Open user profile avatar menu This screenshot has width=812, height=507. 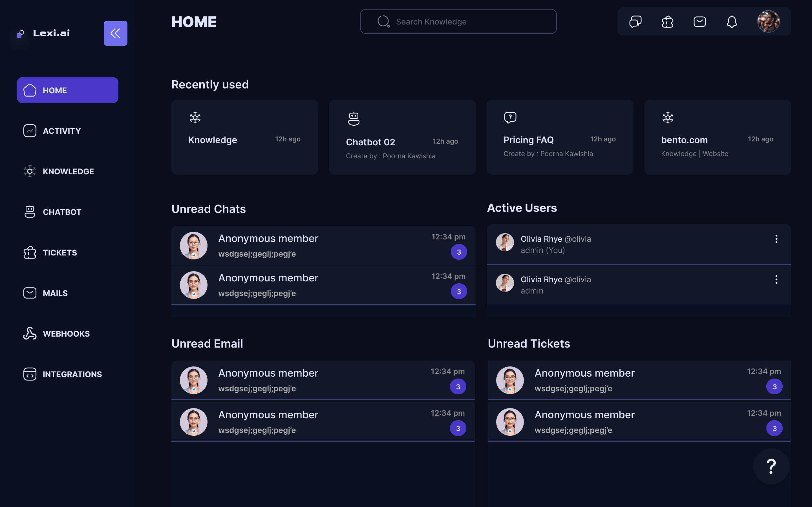point(768,22)
